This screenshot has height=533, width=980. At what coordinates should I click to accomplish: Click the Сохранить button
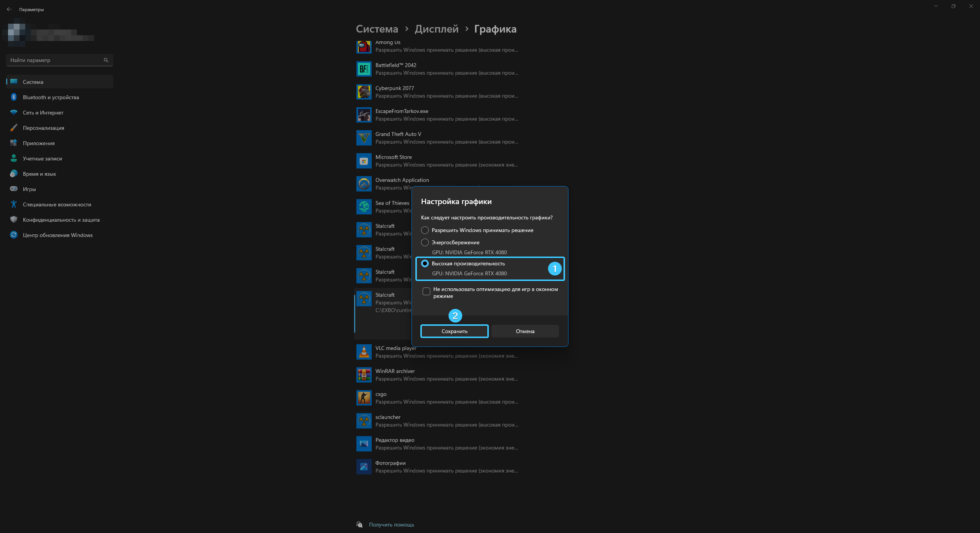[x=454, y=331]
